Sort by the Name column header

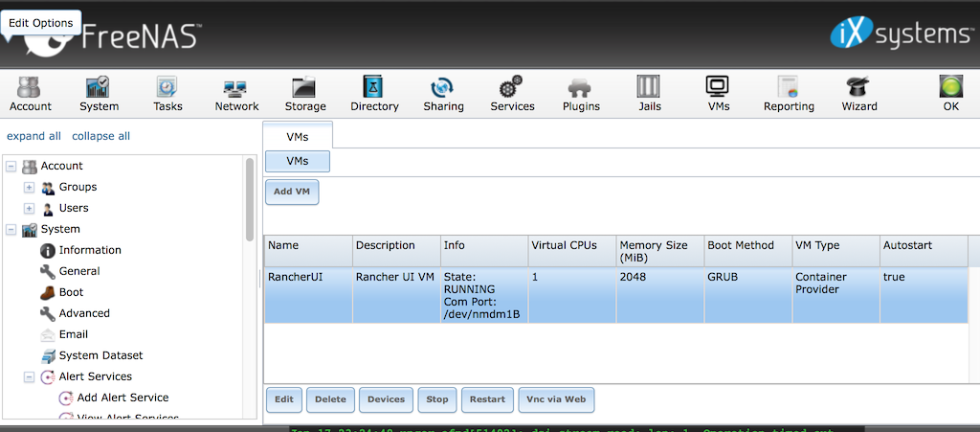(308, 251)
